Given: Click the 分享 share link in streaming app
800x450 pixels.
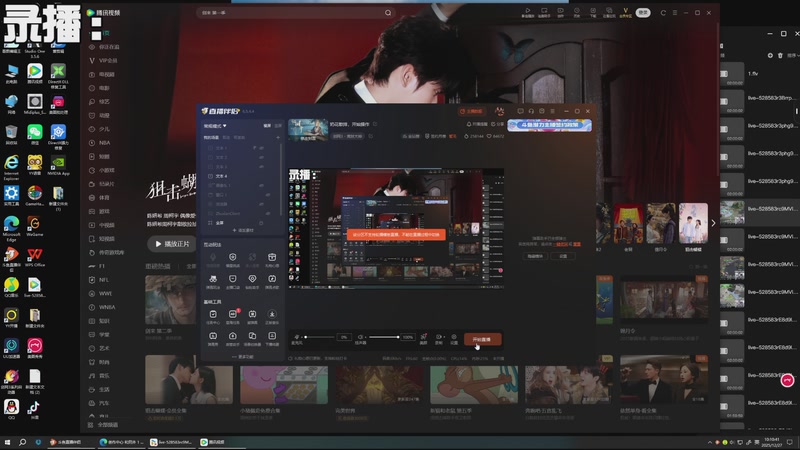Looking at the screenshot, I should (x=497, y=124).
